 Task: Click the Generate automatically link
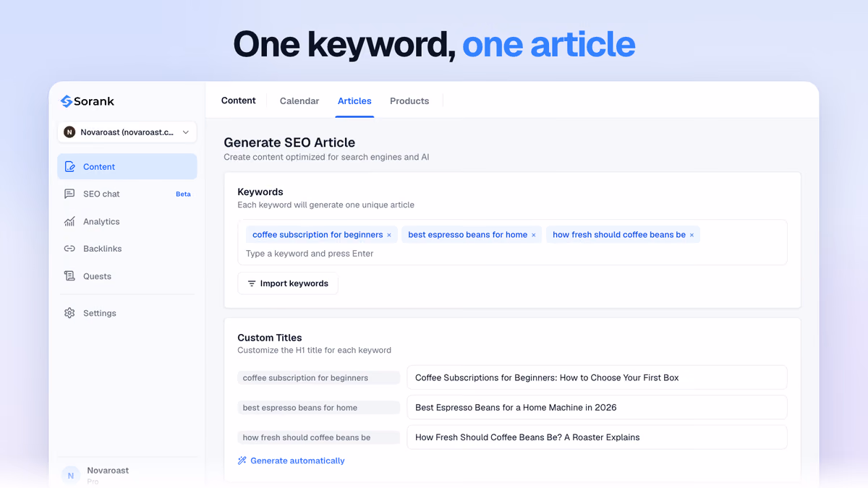click(297, 461)
